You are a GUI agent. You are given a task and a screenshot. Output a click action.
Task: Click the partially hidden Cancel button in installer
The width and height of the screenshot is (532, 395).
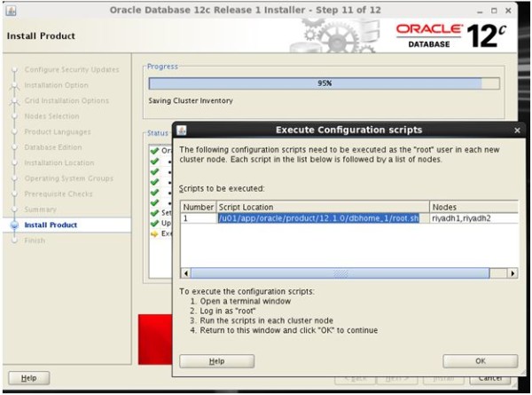[x=490, y=380]
